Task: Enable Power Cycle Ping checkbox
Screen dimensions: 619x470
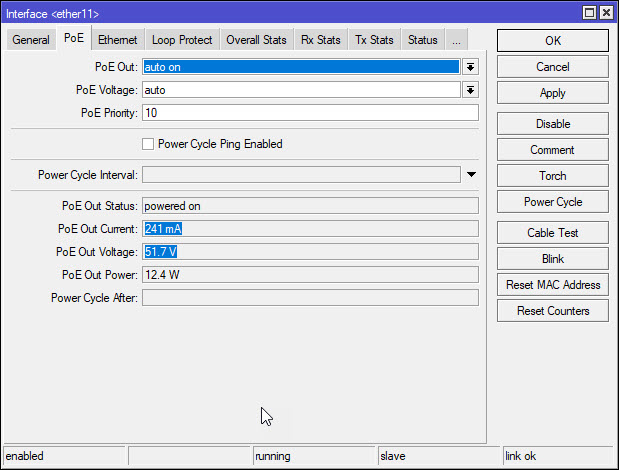Action: 148,144
